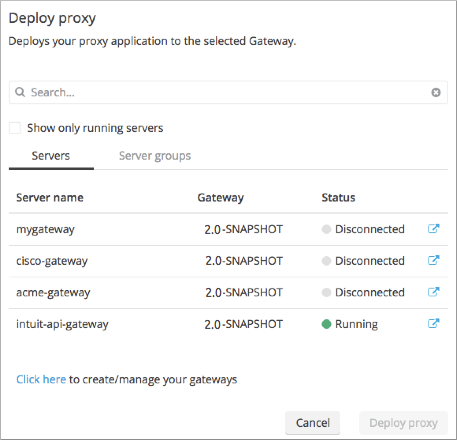Select the acme-gateway server row
The height and width of the screenshot is (440, 457).
click(x=228, y=293)
